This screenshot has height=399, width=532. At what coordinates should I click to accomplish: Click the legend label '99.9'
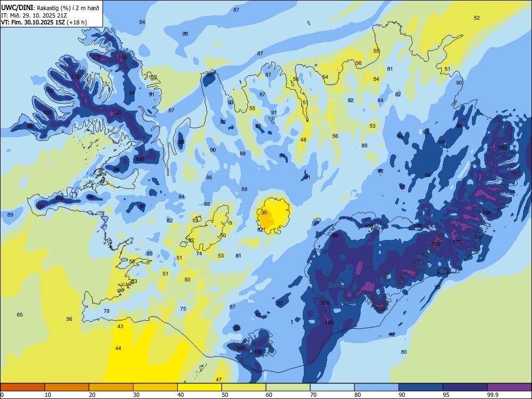492,395
